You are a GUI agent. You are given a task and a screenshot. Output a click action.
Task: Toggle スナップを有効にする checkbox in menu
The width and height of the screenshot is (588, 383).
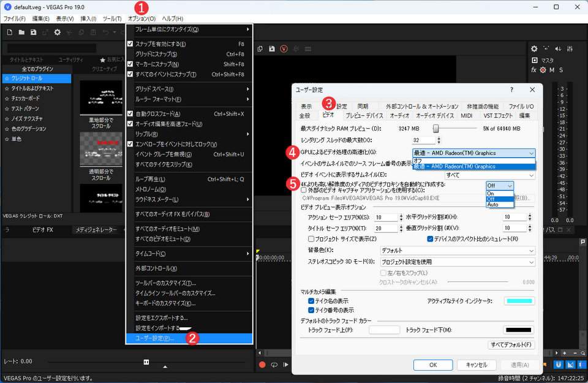click(x=130, y=44)
